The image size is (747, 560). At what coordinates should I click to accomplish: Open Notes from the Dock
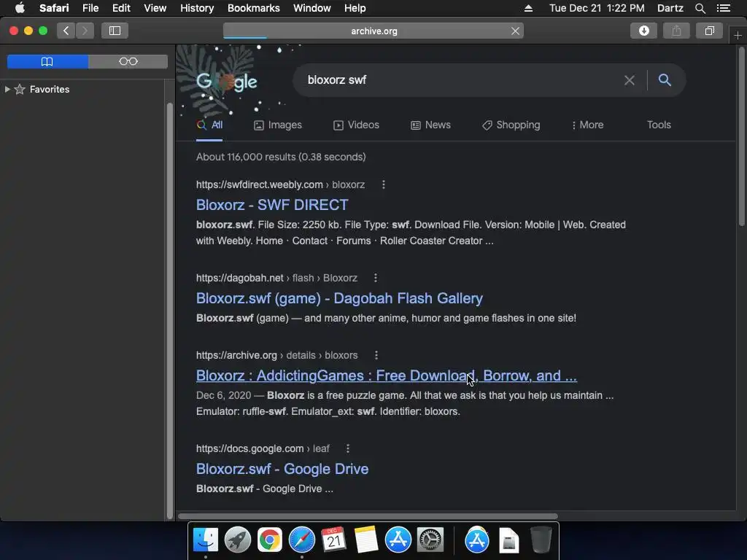click(x=366, y=540)
